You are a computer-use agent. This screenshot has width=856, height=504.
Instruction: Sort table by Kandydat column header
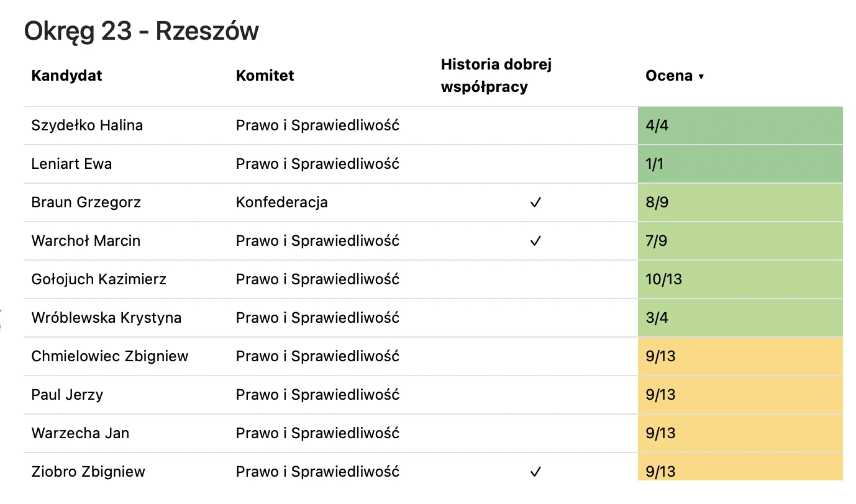click(66, 76)
